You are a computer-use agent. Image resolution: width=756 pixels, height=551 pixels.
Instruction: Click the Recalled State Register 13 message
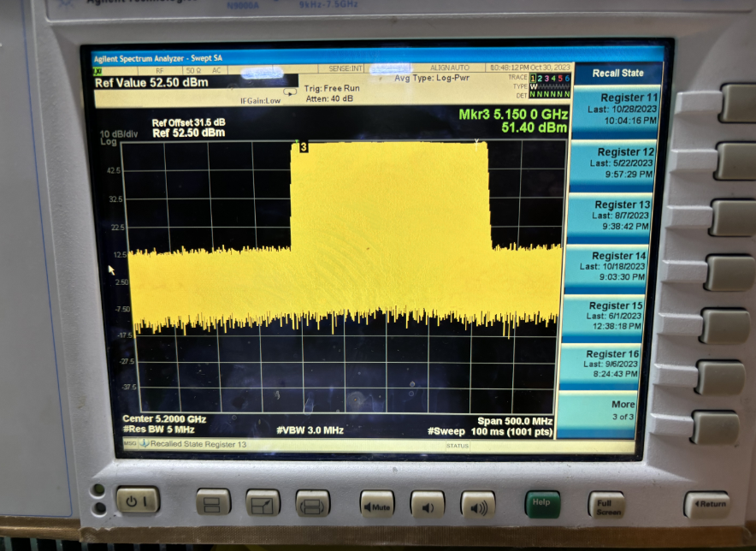pyautogui.click(x=198, y=444)
